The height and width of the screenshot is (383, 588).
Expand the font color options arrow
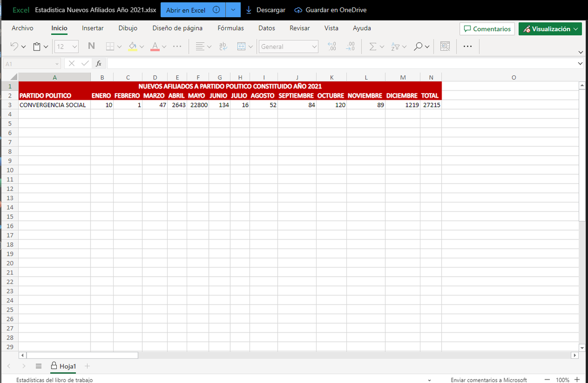pos(164,47)
